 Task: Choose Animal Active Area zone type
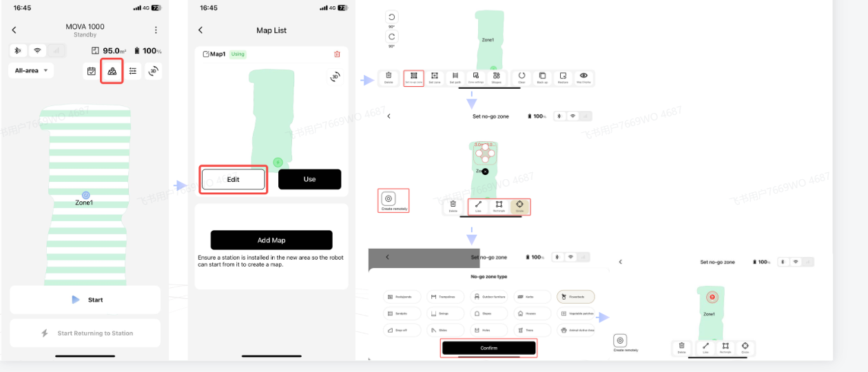(x=575, y=330)
